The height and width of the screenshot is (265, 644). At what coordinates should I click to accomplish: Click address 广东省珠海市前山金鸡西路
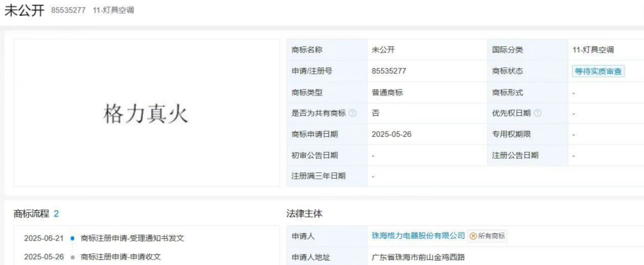tap(418, 258)
